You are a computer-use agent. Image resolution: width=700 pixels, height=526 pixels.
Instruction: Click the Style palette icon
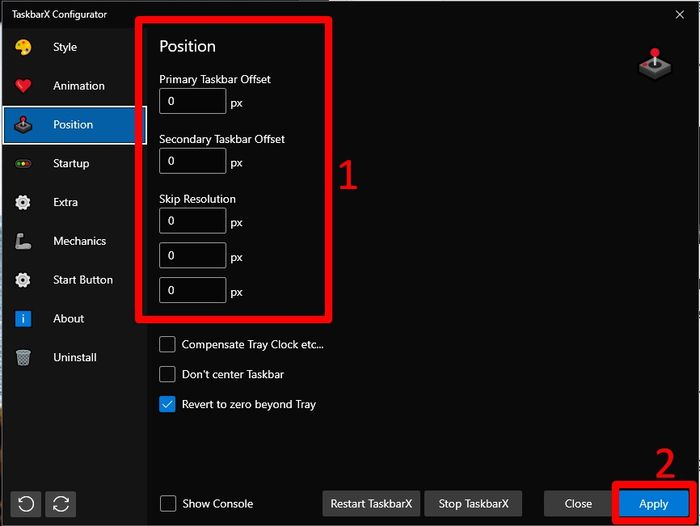point(23,47)
